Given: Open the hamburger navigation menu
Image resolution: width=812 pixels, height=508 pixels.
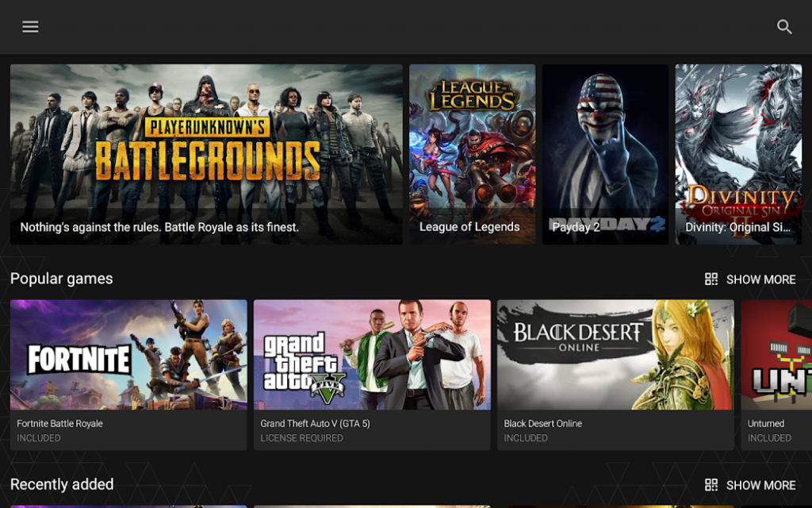Looking at the screenshot, I should pos(30,26).
